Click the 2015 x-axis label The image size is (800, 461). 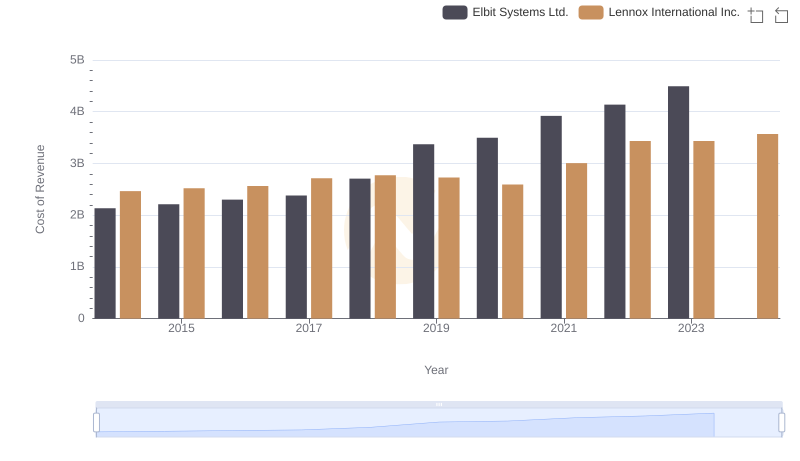tap(181, 328)
